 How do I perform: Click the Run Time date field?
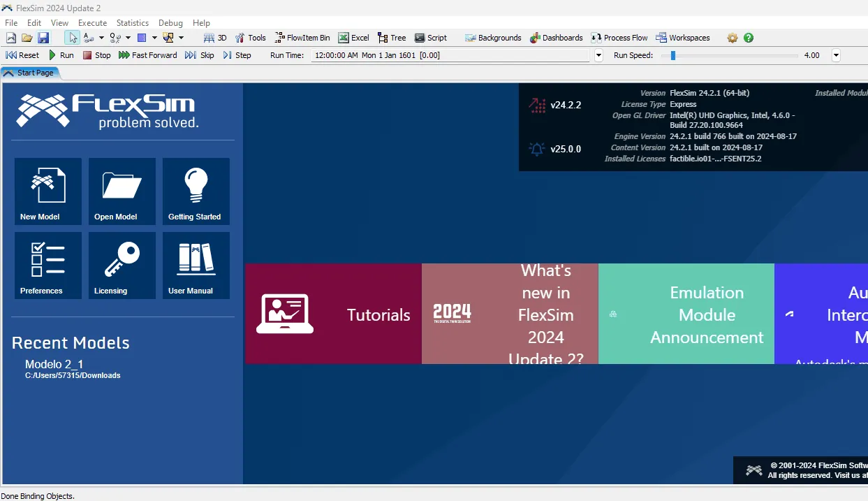pyautogui.click(x=452, y=55)
